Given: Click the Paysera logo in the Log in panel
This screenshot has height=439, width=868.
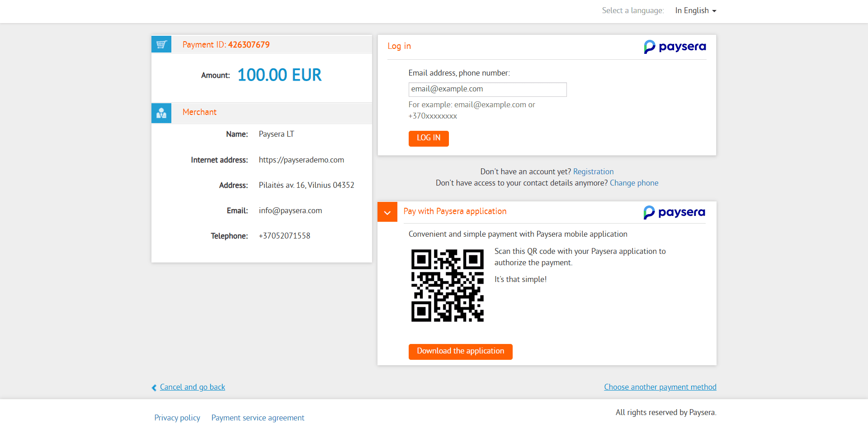Looking at the screenshot, I should click(675, 47).
